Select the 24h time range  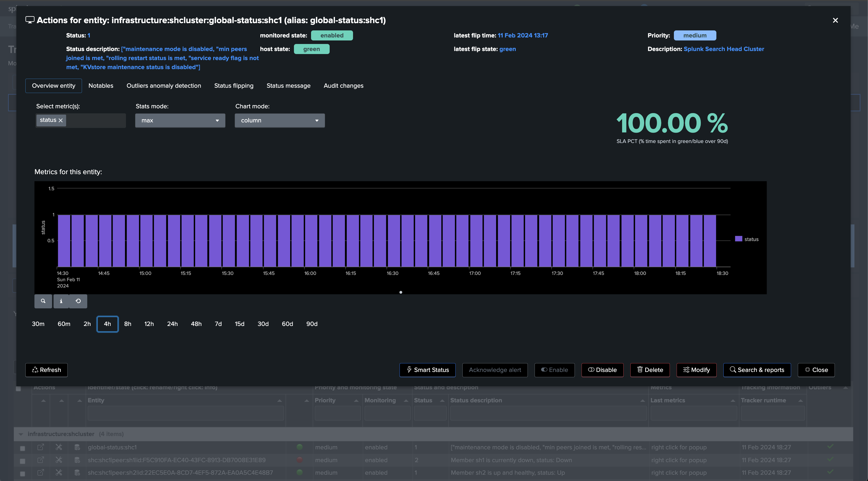[x=172, y=324]
